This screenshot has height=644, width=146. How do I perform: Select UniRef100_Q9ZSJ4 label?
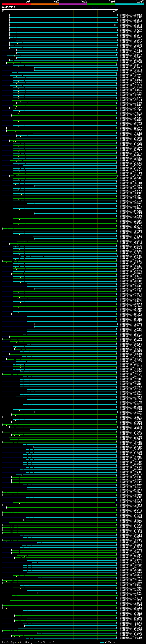131,100
